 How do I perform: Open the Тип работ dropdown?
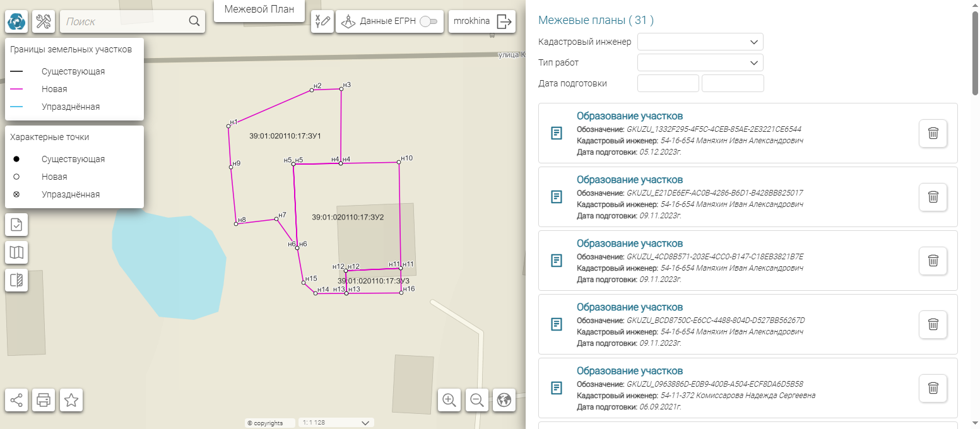click(700, 62)
